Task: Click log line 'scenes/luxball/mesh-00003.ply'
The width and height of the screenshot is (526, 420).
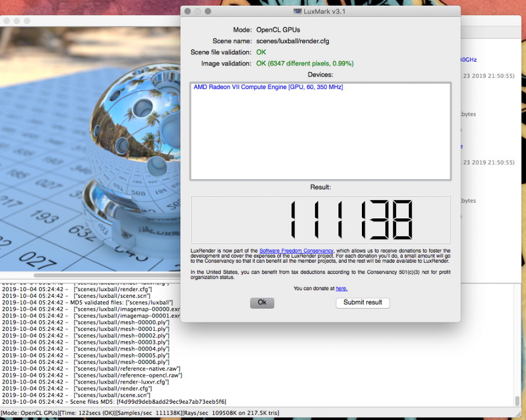Action: coord(86,342)
